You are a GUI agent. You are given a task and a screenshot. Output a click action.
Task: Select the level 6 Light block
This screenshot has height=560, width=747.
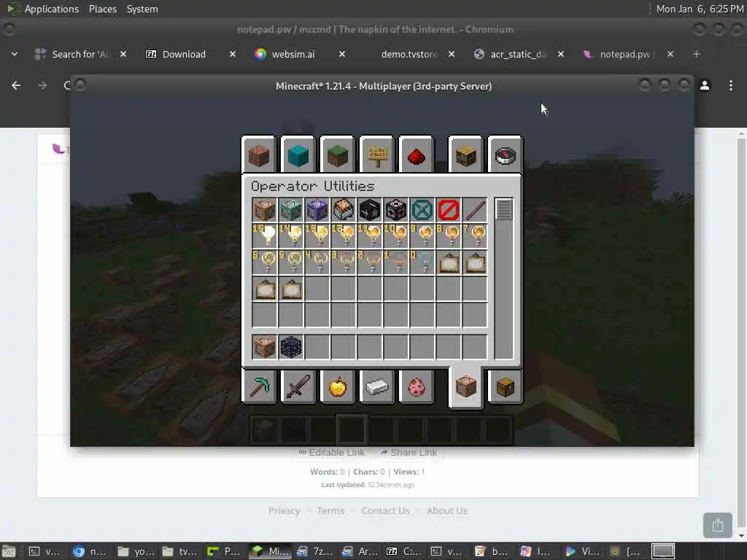[264, 262]
